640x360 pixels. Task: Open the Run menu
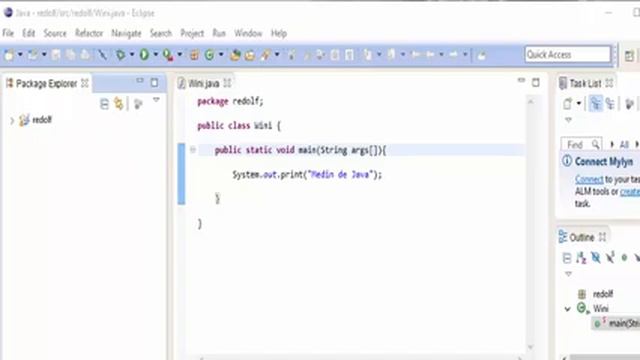(x=219, y=33)
